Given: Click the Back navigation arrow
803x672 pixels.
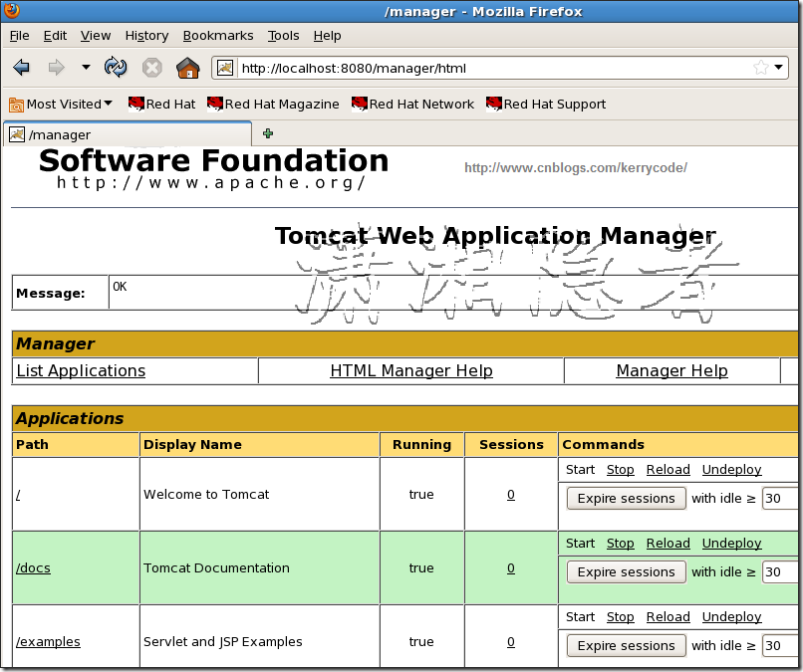Looking at the screenshot, I should pos(22,67).
